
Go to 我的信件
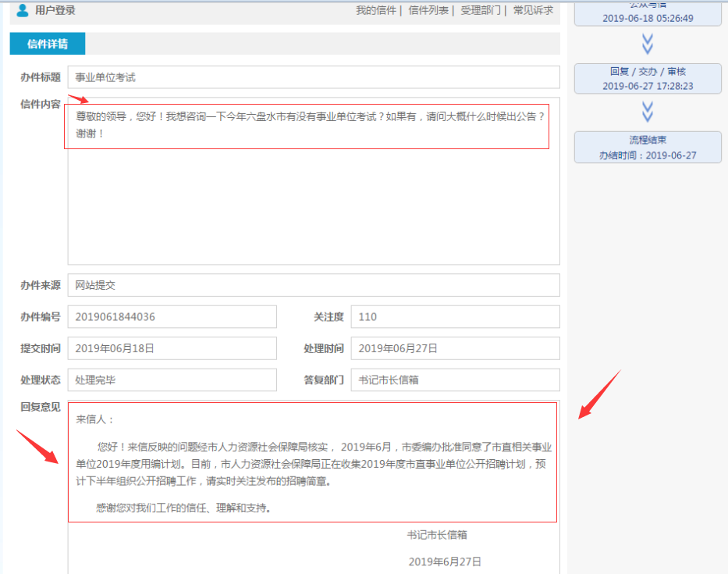coord(376,11)
